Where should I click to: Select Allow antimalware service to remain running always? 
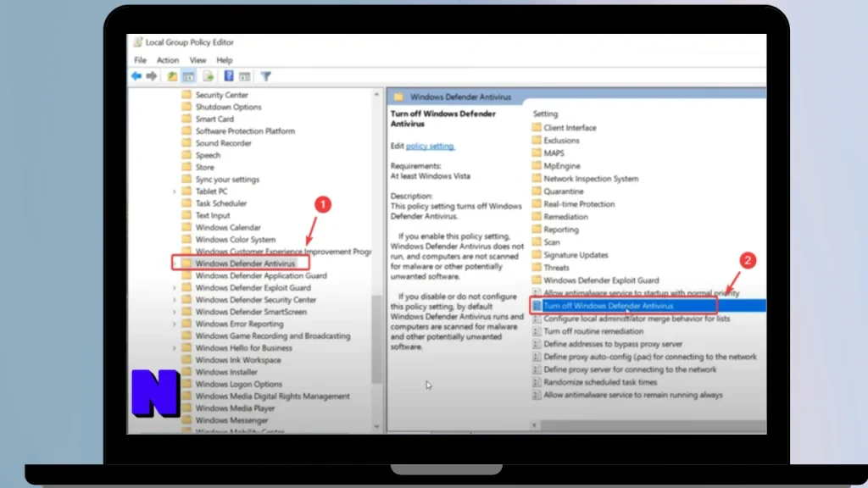pyautogui.click(x=632, y=395)
